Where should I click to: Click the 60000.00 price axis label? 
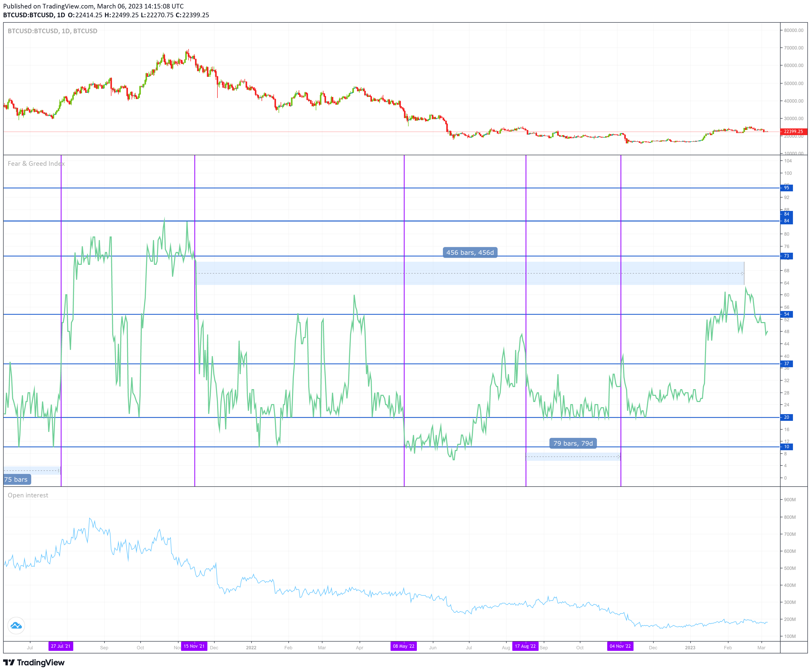[x=794, y=65]
